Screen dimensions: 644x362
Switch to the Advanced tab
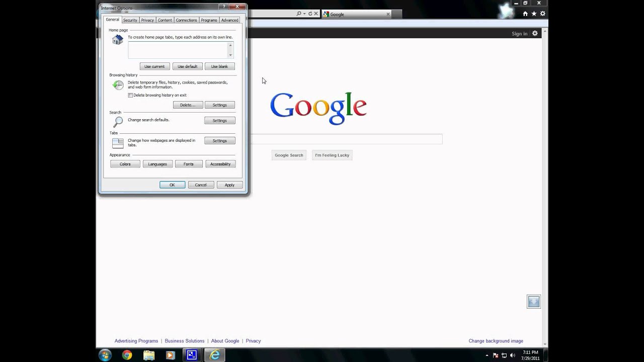click(229, 20)
